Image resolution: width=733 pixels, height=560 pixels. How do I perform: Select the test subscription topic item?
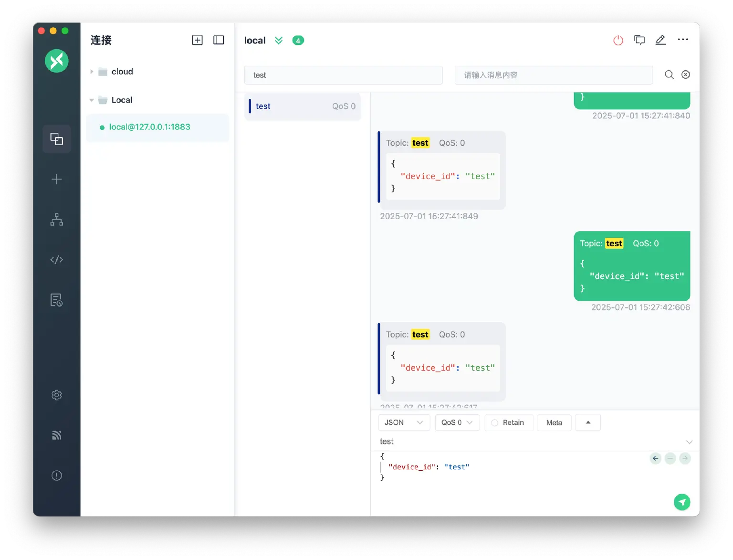(x=302, y=106)
